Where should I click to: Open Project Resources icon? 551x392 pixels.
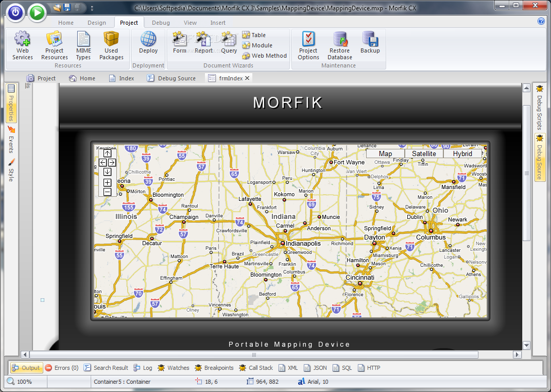[x=54, y=46]
